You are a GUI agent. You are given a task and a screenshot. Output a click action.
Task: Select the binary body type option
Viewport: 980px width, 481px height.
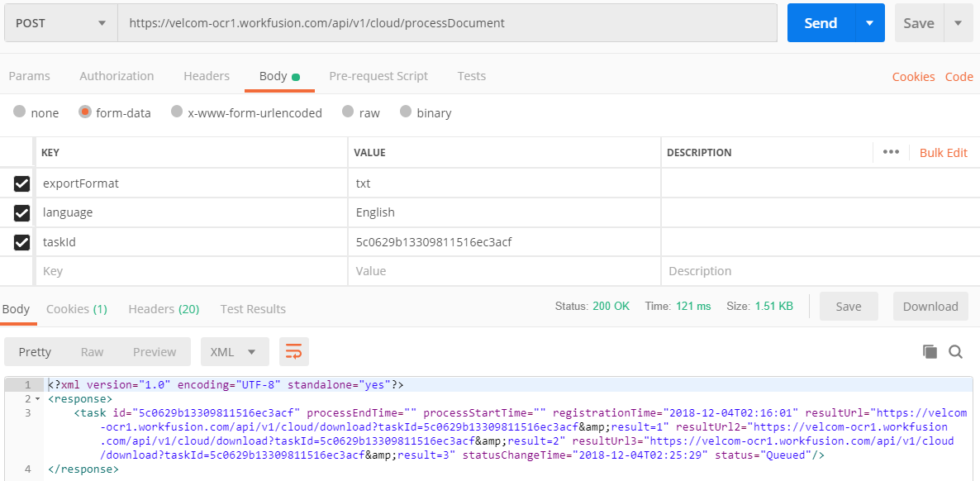pos(406,112)
